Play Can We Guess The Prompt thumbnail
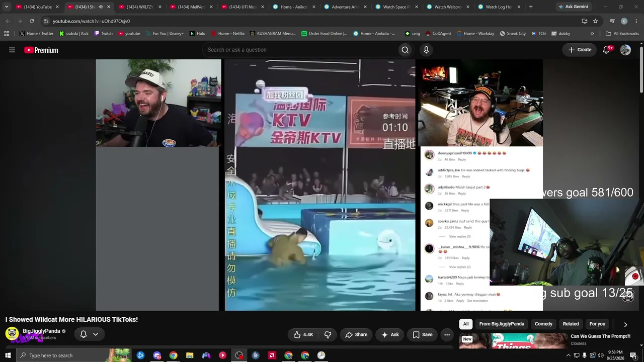 point(513,341)
